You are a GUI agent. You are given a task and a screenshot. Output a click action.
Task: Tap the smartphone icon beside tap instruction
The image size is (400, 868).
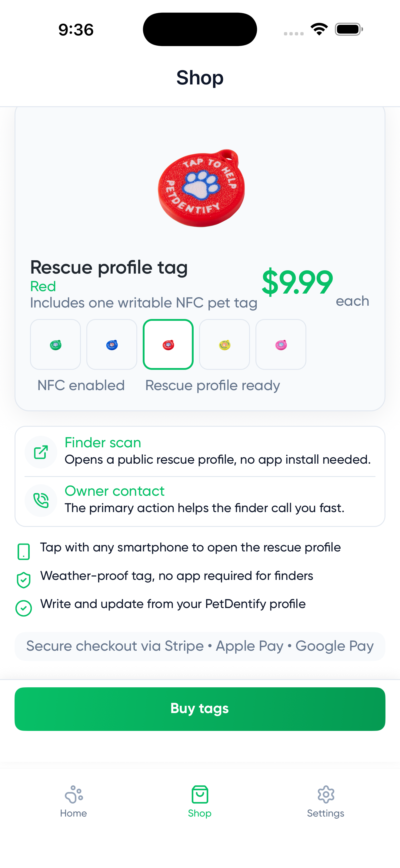(24, 552)
